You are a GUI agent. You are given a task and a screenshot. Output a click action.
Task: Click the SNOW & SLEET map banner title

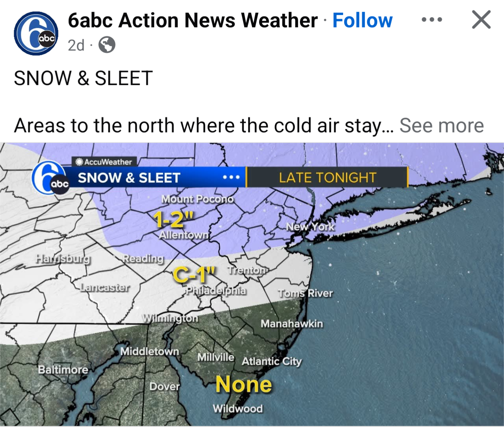tap(129, 177)
